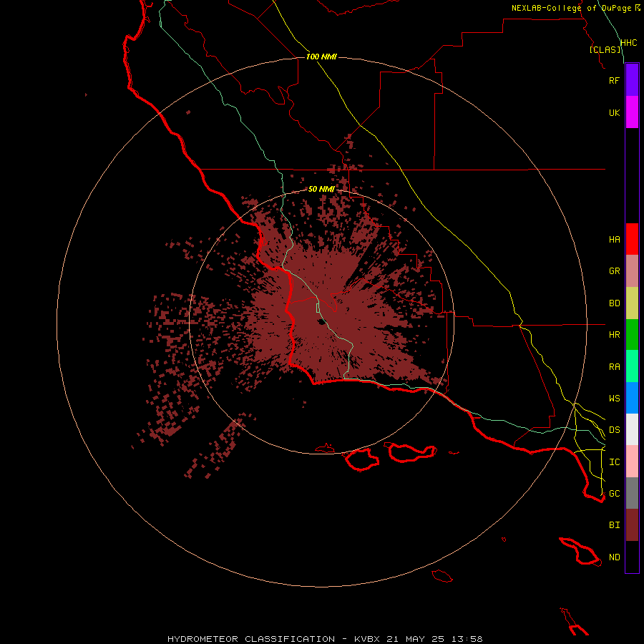Click the BD legend label
The image size is (644, 644).
click(x=614, y=303)
